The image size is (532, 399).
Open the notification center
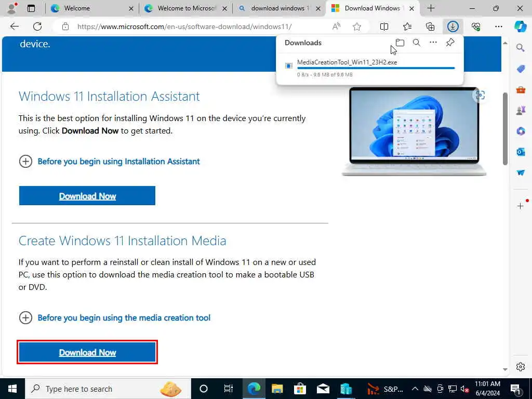516,389
